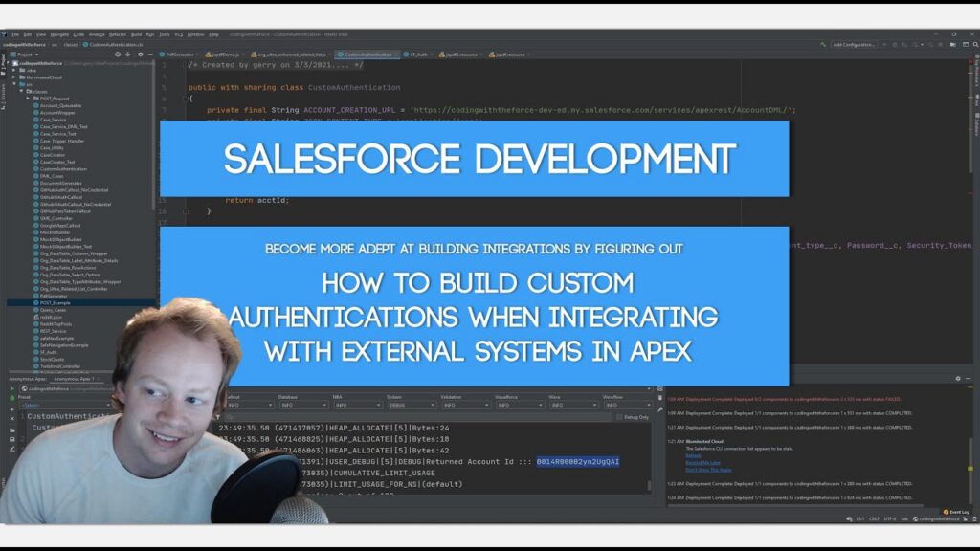Click the Search Everywhere magnifier icon
The height and width of the screenshot is (551, 980).
click(x=975, y=45)
